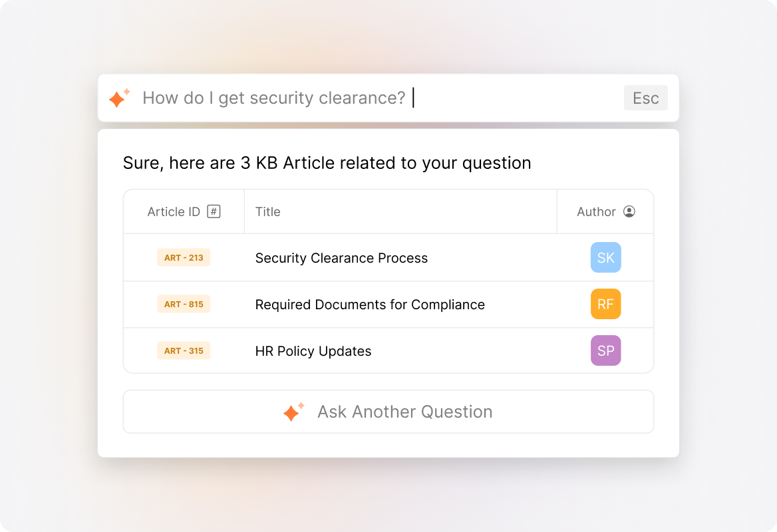Viewport: 777px width, 532px height.
Task: Sort by the Article ID column header
Action: pyautogui.click(x=175, y=211)
